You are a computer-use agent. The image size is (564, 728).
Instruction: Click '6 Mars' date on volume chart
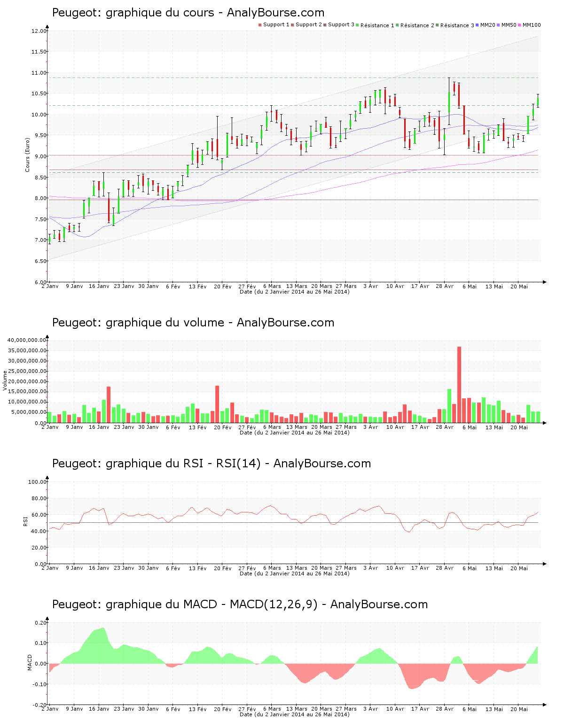272,427
